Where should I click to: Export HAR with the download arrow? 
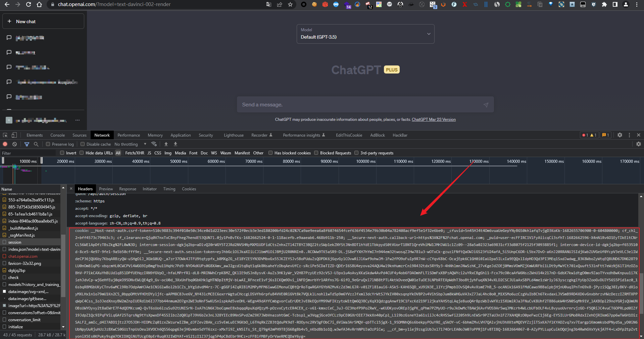click(x=176, y=144)
